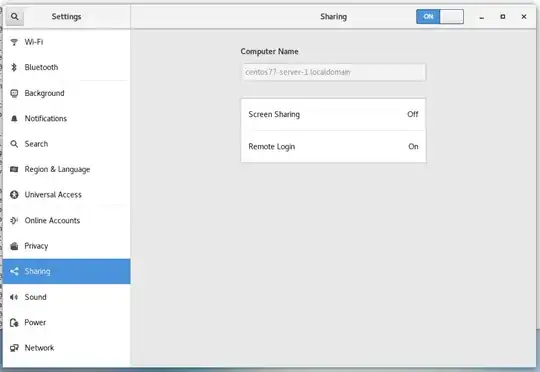Select Region & Language panel

point(66,169)
